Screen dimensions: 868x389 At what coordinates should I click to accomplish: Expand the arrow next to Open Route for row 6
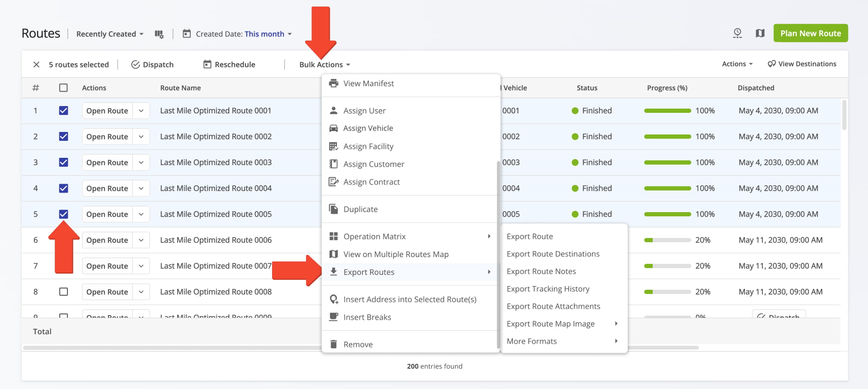pos(141,240)
